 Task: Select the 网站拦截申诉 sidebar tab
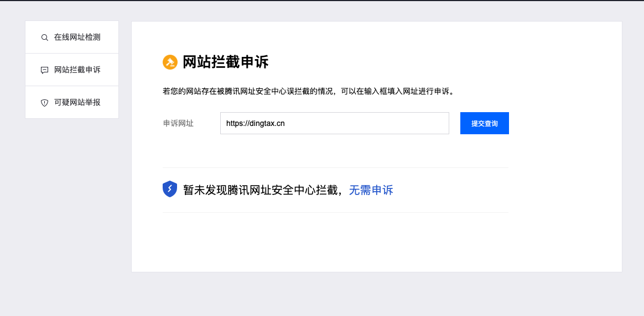point(72,70)
